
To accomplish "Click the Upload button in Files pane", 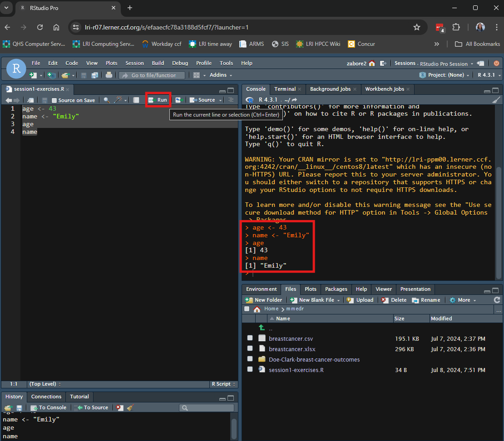I will [x=360, y=300].
